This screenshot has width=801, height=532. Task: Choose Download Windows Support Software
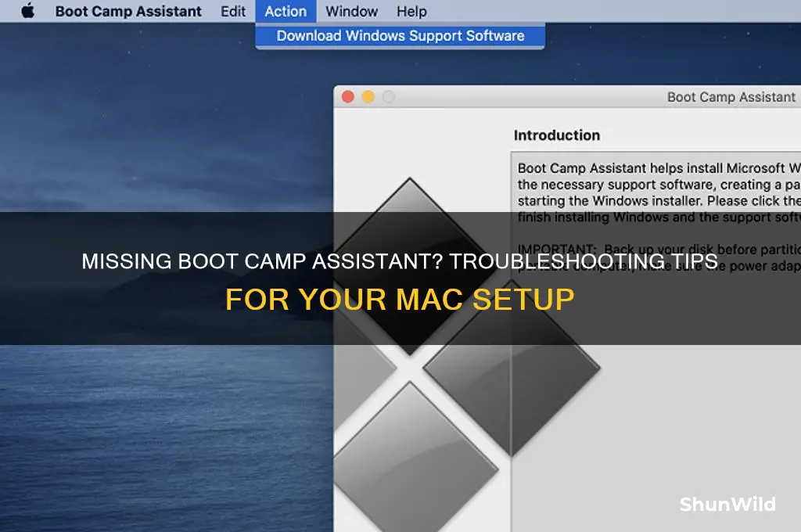[x=400, y=36]
